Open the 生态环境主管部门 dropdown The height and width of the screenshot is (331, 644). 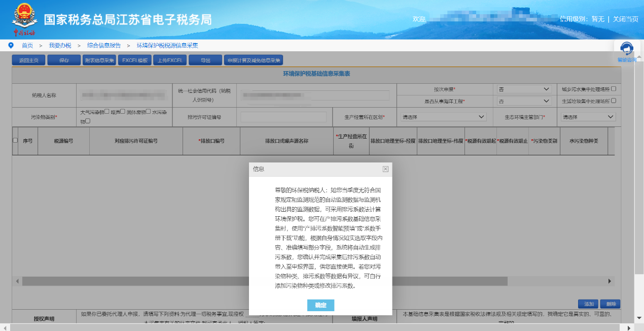588,117
